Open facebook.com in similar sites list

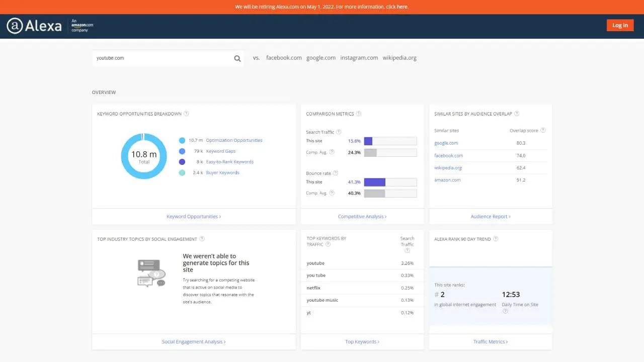click(x=449, y=156)
